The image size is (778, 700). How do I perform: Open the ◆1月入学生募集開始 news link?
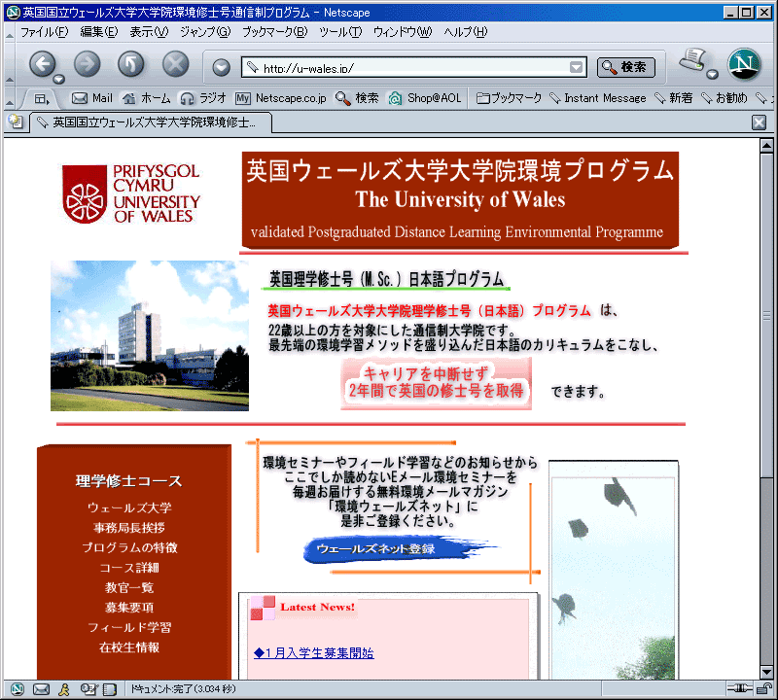pyautogui.click(x=314, y=653)
